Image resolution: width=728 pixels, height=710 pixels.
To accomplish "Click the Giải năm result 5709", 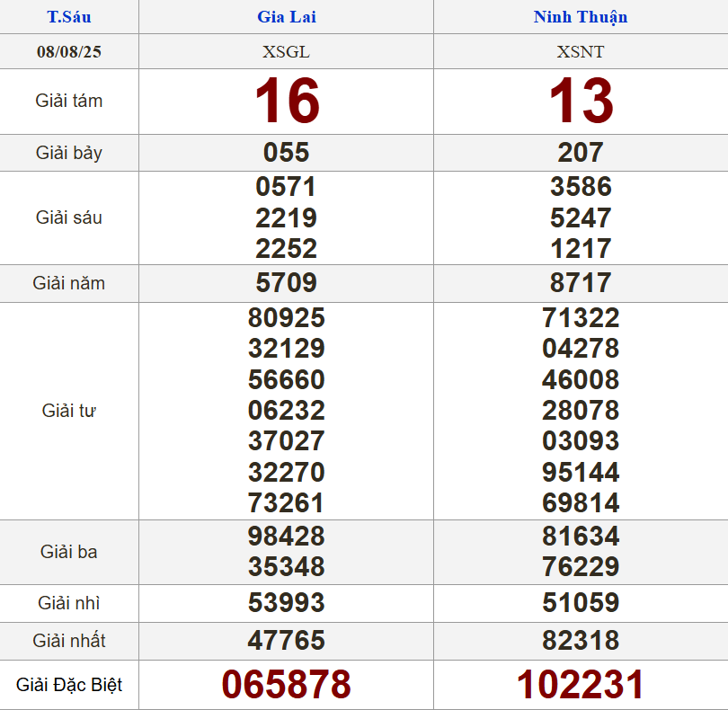I will coord(287,283).
